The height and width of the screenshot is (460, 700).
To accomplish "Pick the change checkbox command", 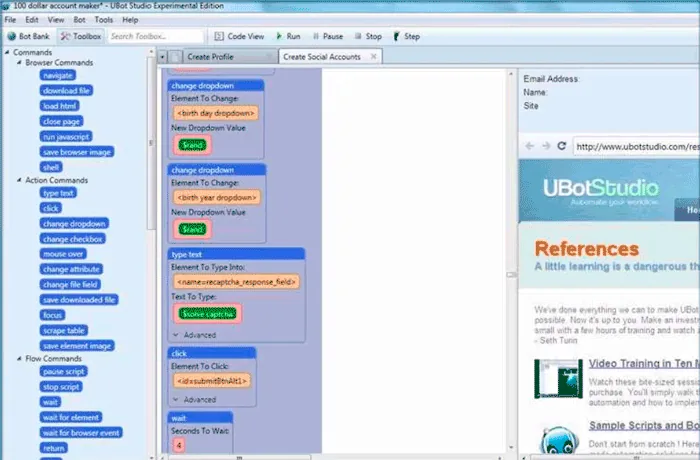I will click(x=73, y=239).
